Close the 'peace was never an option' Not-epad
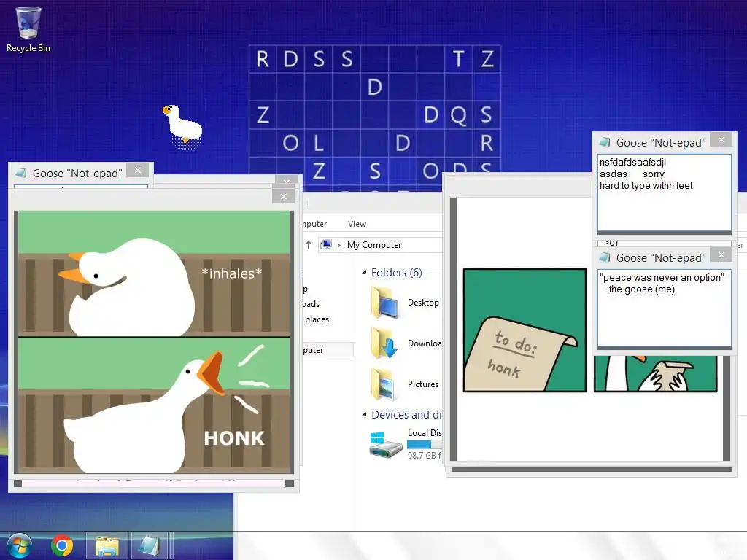The width and height of the screenshot is (747, 560). click(x=721, y=254)
